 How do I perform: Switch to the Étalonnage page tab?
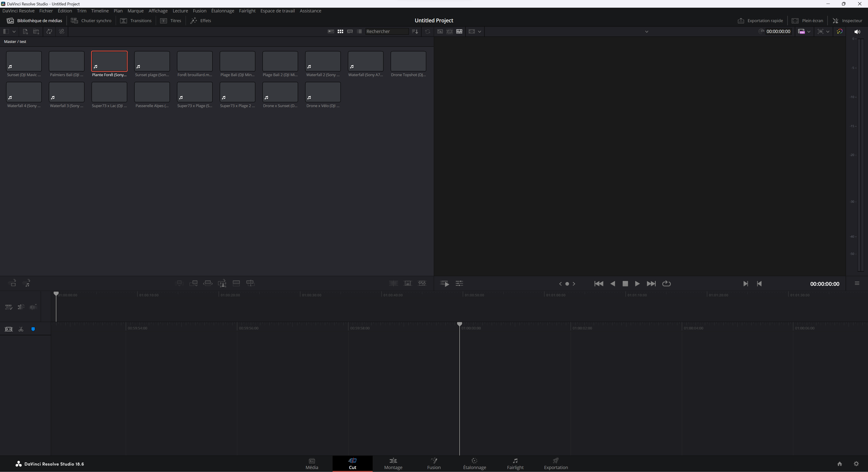474,464
